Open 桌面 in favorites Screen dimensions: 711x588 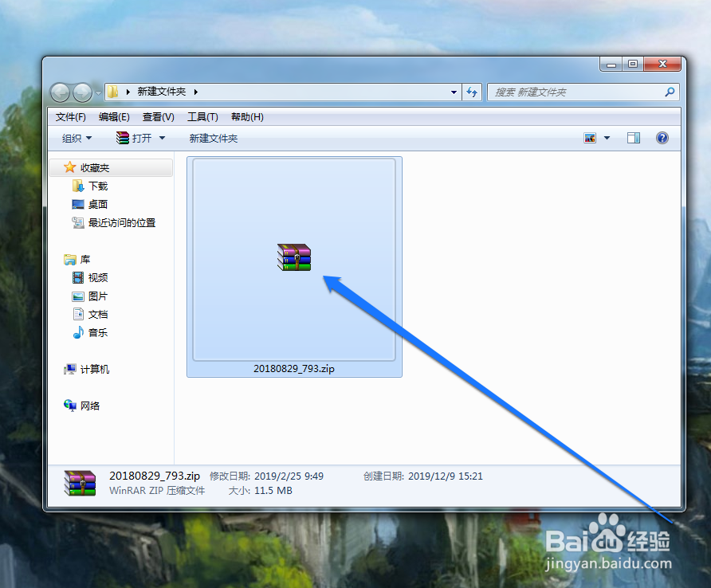[98, 205]
